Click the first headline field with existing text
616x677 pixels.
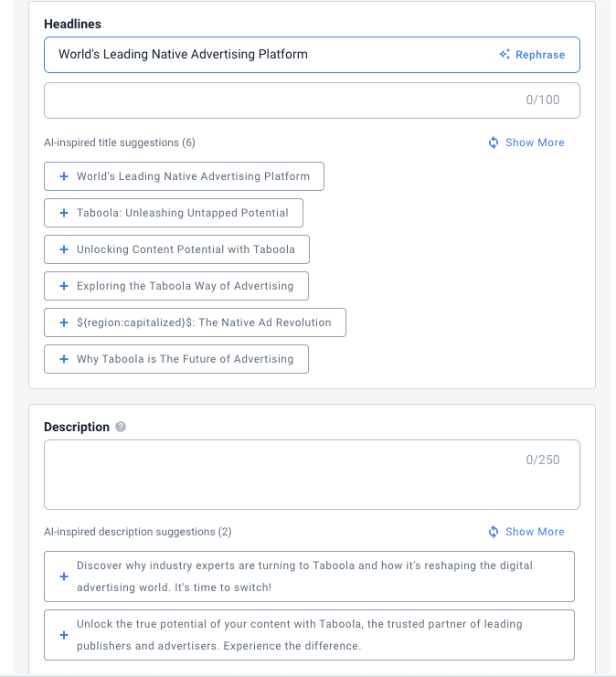tap(265, 55)
